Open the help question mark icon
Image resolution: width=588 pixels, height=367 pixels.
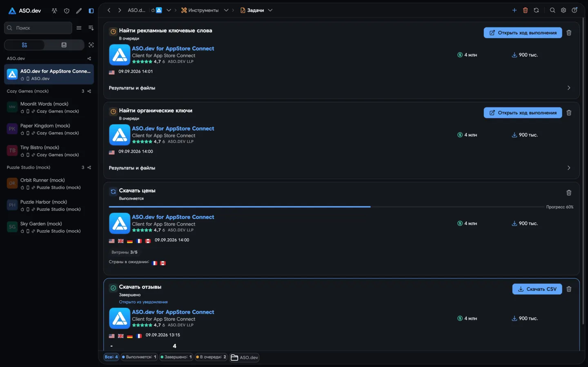(x=575, y=10)
